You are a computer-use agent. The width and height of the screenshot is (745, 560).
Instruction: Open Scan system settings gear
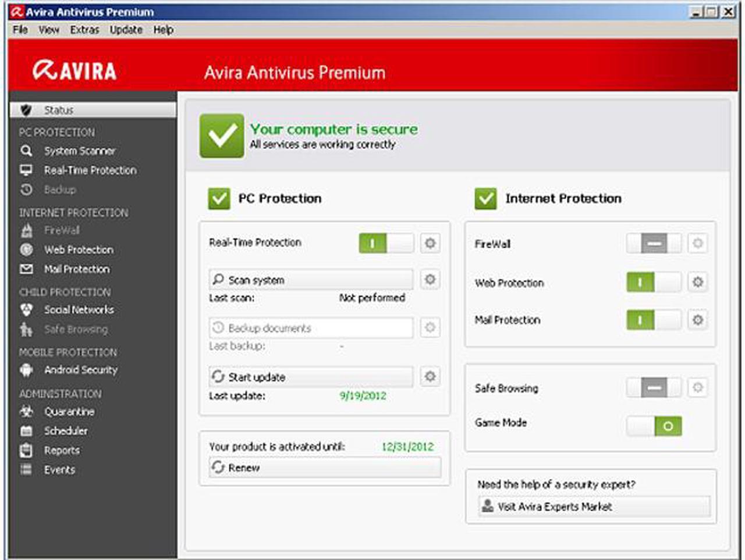pos(430,279)
